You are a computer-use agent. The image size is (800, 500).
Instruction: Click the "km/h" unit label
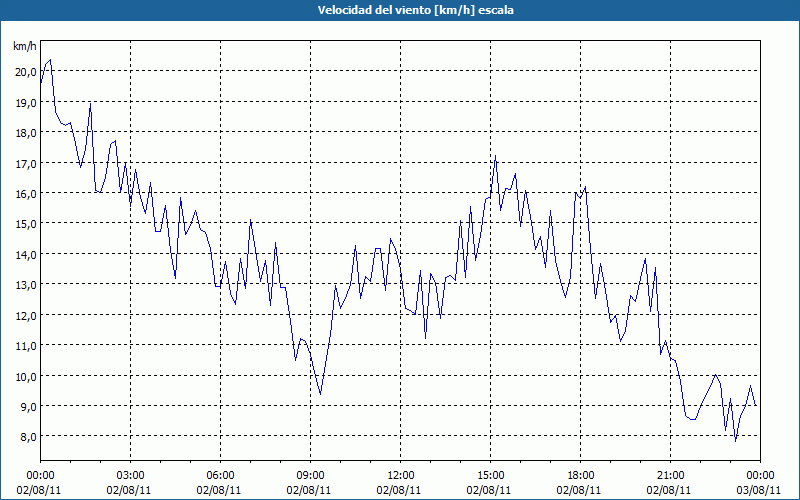pyautogui.click(x=25, y=46)
